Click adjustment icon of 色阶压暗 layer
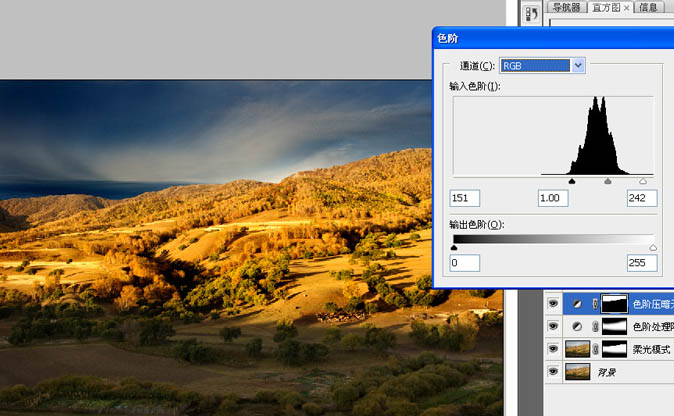 pyautogui.click(x=579, y=303)
